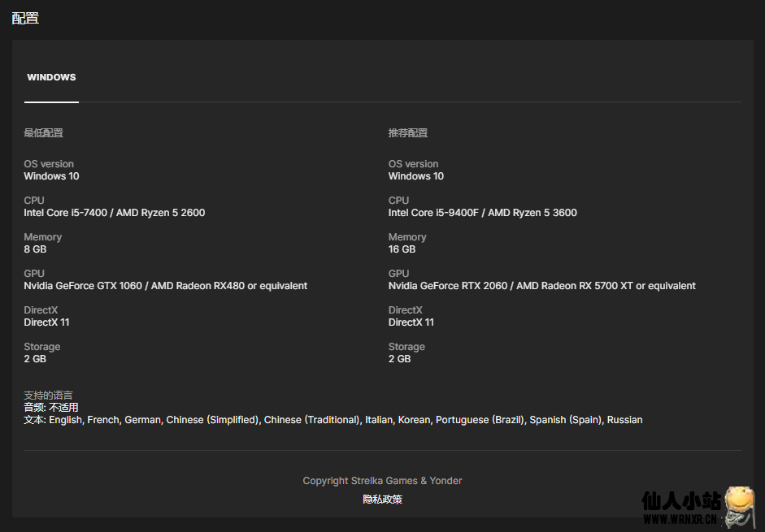
Task: Click the 推荐配置 column heading
Action: click(407, 133)
